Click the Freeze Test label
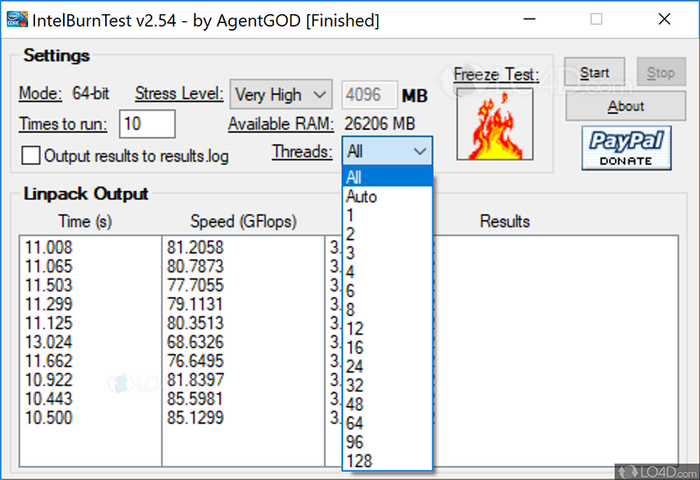The height and width of the screenshot is (480, 700). point(496,75)
